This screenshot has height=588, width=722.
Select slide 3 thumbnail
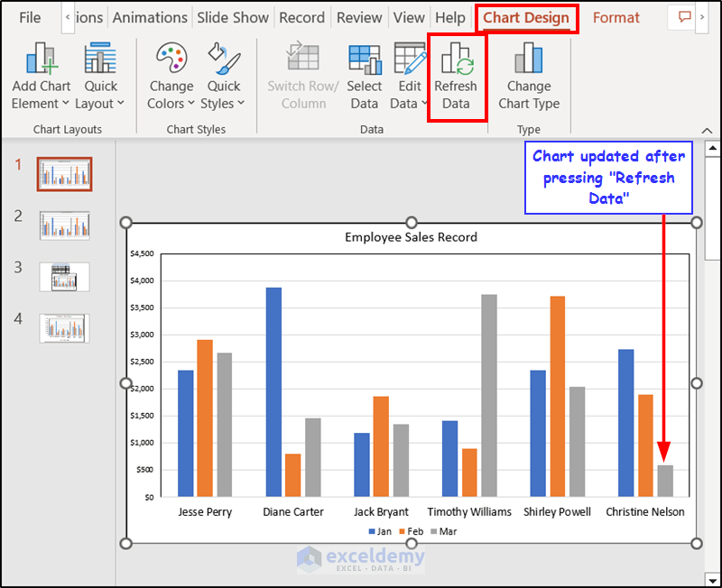click(x=64, y=277)
